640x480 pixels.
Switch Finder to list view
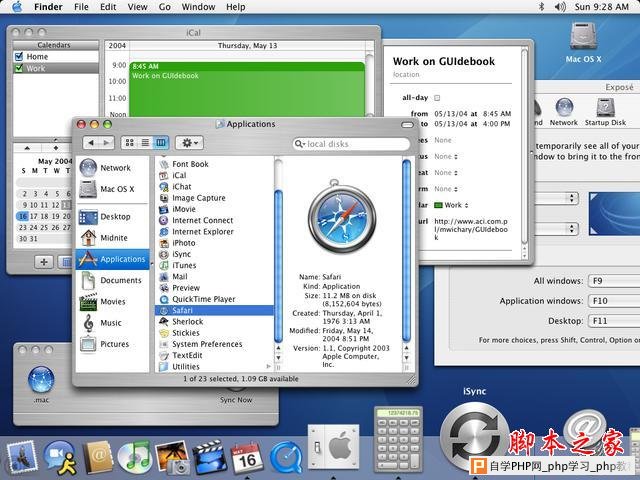pos(145,142)
